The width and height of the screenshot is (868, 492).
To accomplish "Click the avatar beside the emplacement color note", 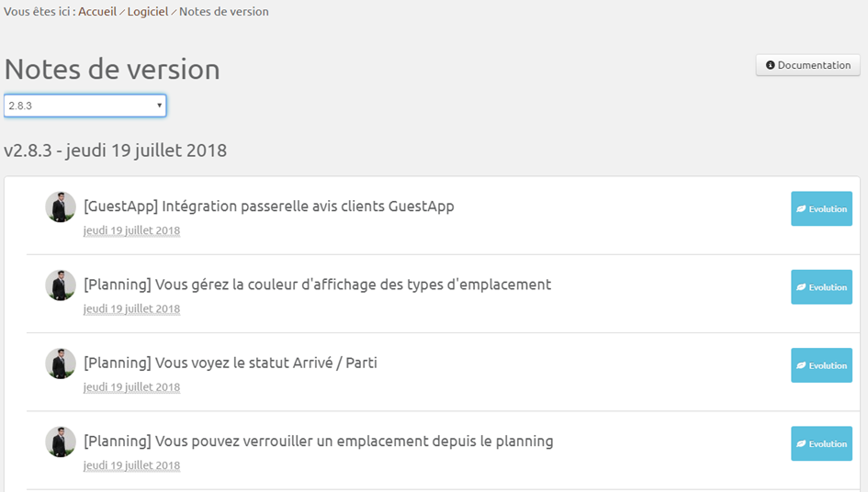I will (61, 285).
